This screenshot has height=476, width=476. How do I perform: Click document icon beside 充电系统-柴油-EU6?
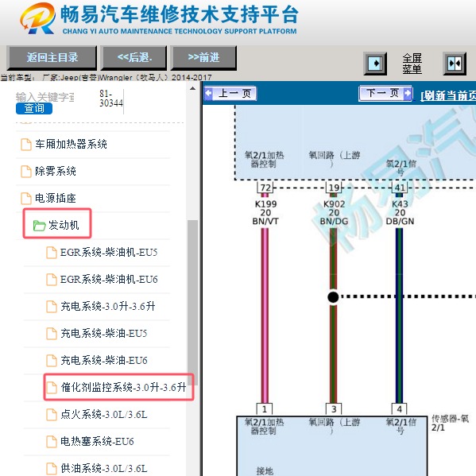52,361
